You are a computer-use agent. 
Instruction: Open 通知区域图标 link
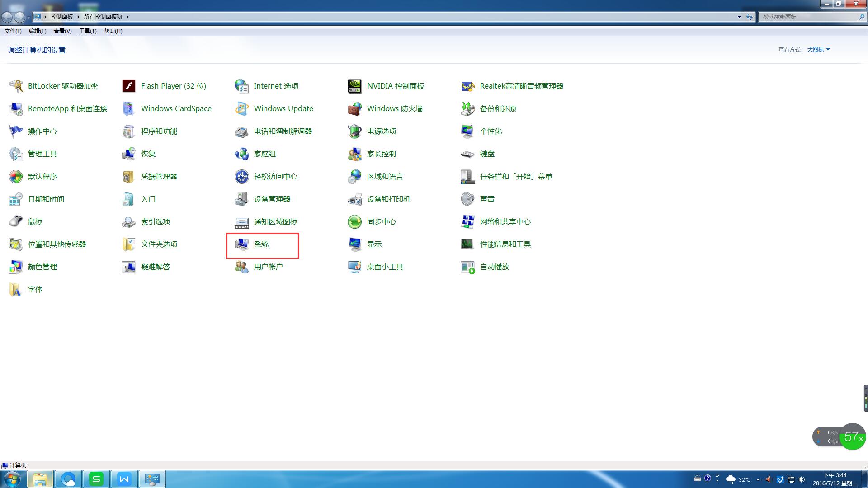[276, 221]
